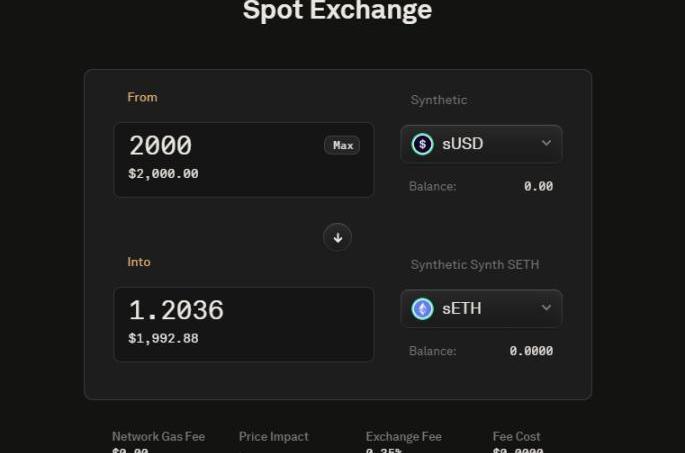Expand the sUSD currency chevron

click(546, 144)
